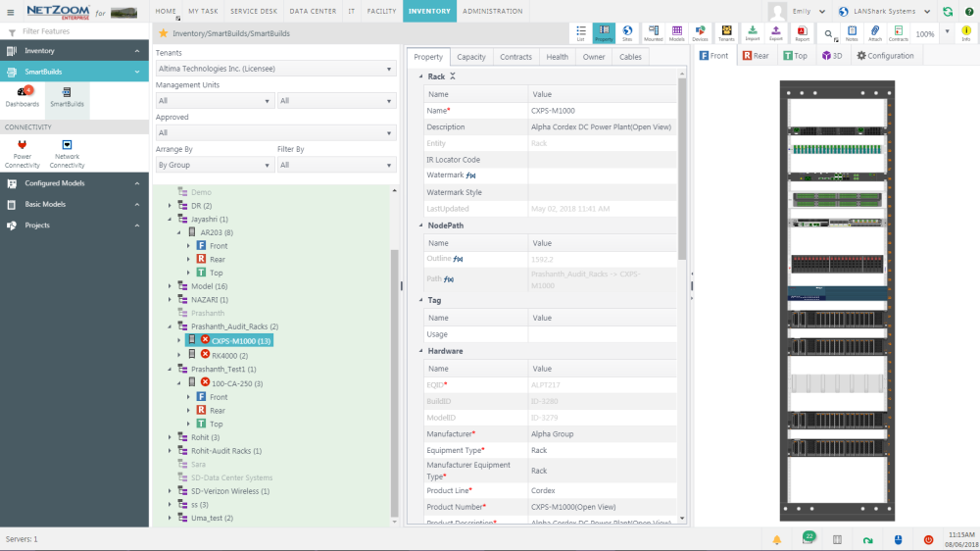980x551 pixels.
Task: Open the Tenants dropdown
Action: coord(274,71)
